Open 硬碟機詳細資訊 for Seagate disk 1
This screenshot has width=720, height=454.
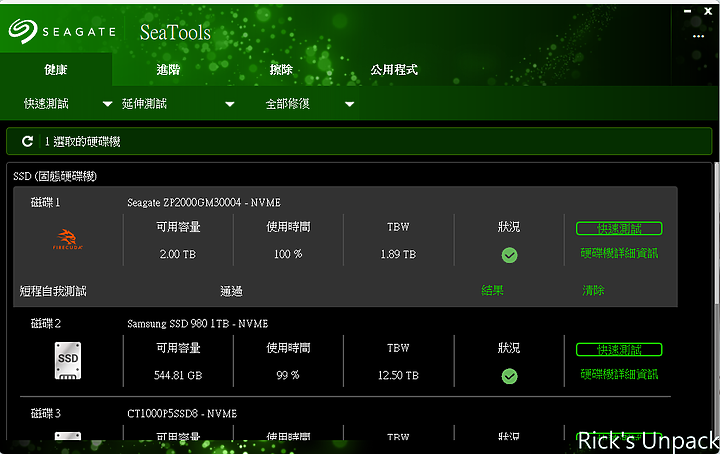click(x=619, y=253)
